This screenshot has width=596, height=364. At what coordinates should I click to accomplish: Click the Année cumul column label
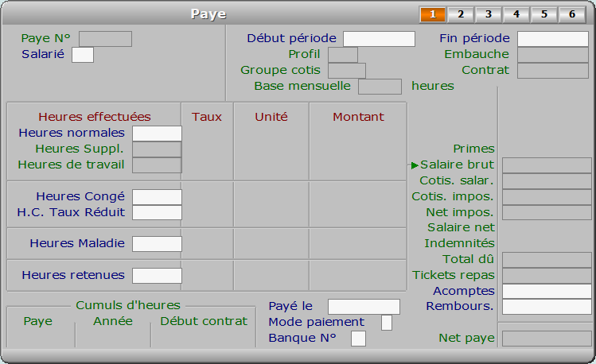113,321
